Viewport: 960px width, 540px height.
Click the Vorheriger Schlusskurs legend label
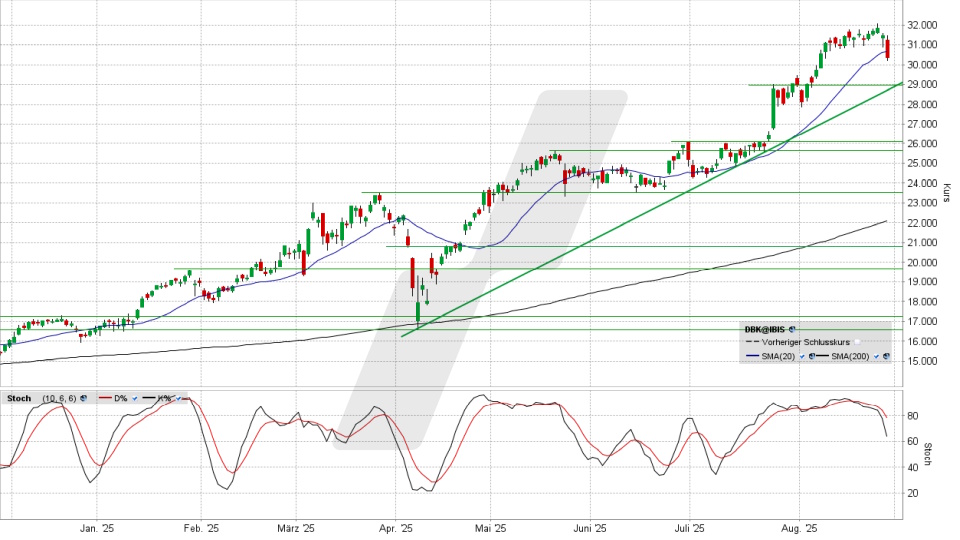[806, 342]
